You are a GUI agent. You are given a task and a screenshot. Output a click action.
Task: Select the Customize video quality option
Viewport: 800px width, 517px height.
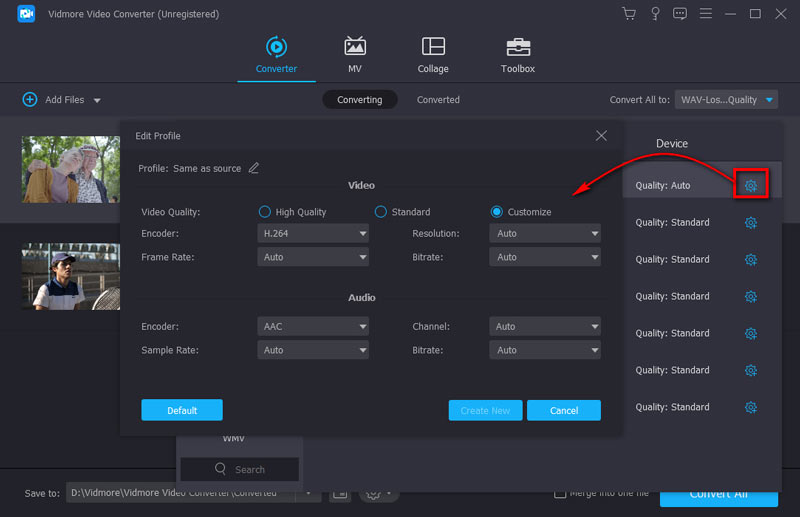497,212
